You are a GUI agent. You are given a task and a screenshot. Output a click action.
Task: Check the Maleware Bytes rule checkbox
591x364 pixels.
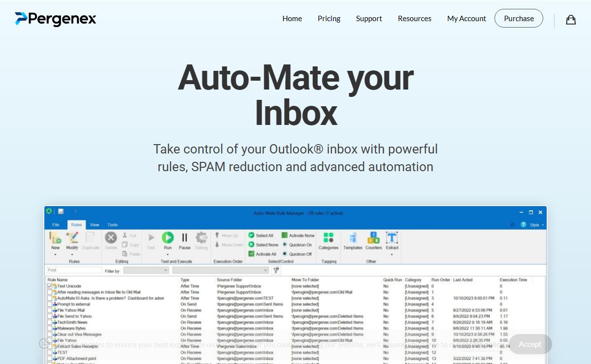pyautogui.click(x=49, y=329)
